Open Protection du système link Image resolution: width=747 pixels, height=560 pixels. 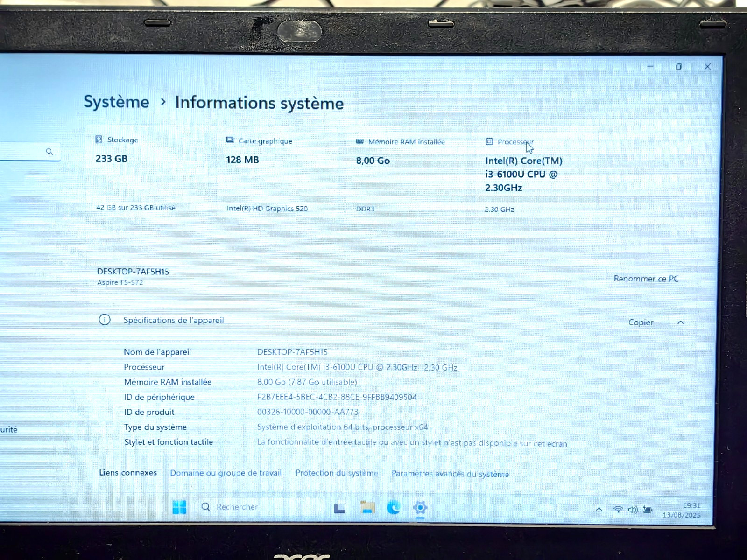pyautogui.click(x=337, y=473)
